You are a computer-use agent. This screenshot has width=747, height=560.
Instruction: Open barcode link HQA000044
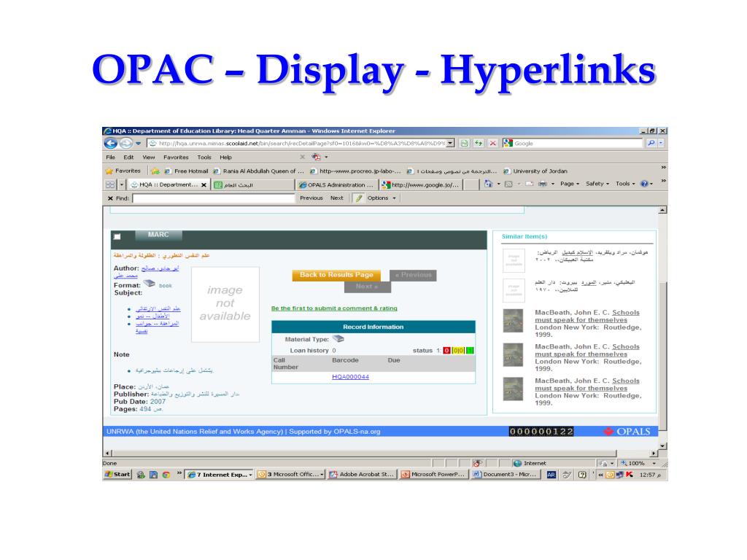(350, 377)
